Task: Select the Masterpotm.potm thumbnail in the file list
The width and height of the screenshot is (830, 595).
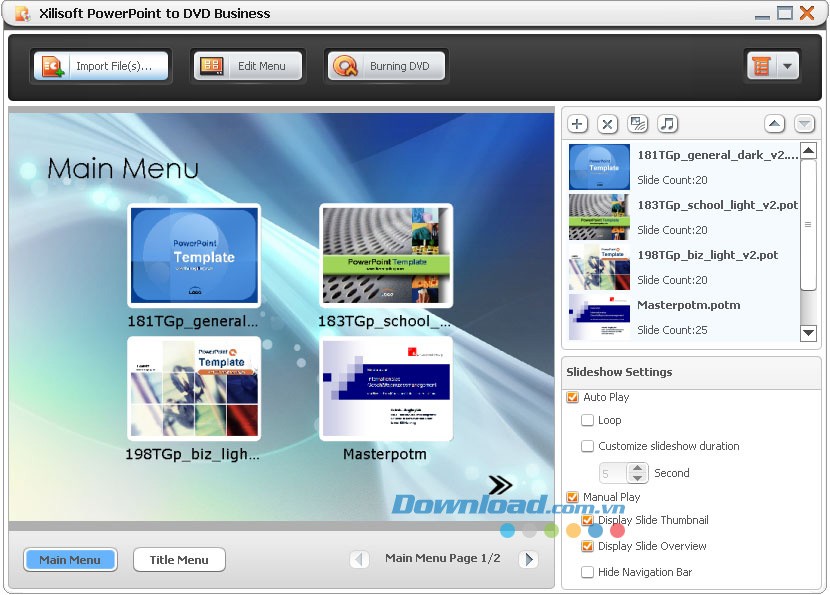Action: pos(598,316)
